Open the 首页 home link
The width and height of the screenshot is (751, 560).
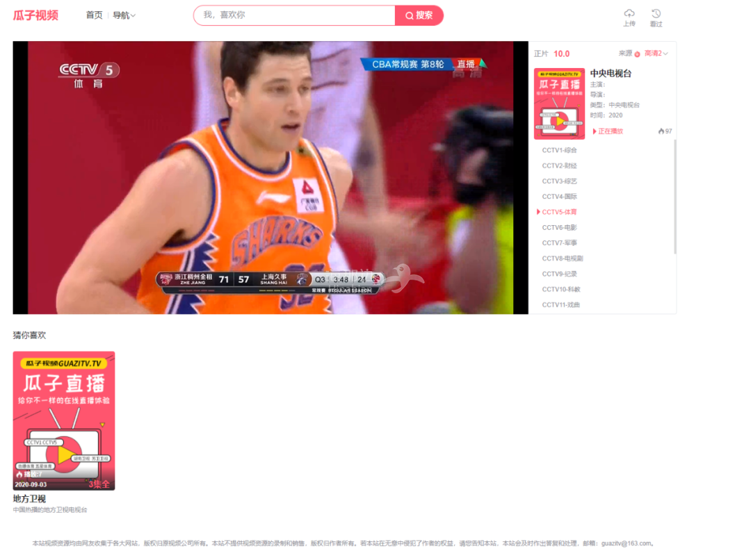coord(94,15)
